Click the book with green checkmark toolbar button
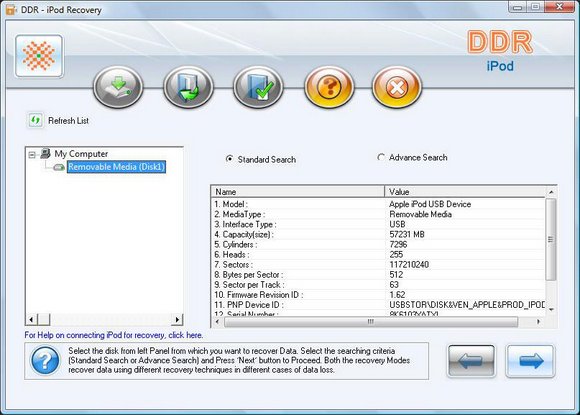The height and width of the screenshot is (415, 580). (258, 87)
